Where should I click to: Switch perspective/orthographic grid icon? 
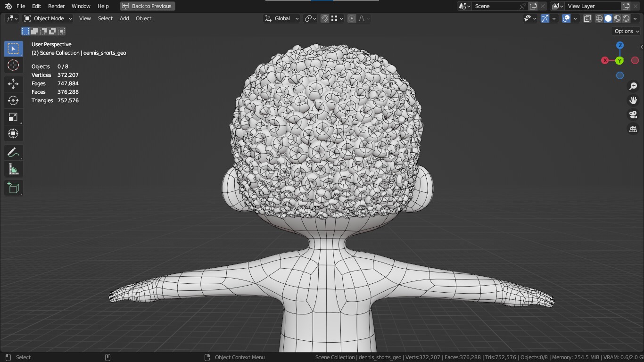click(633, 129)
